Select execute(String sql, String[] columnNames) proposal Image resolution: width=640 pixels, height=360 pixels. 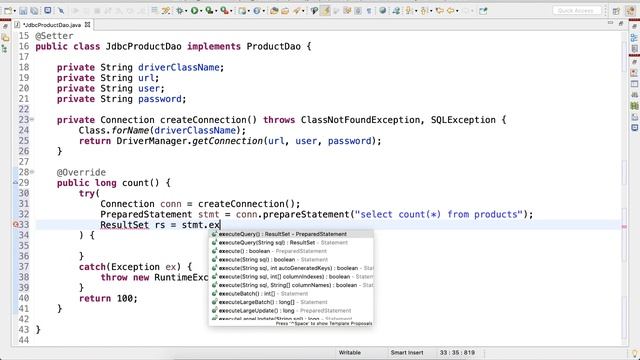tap(291, 285)
